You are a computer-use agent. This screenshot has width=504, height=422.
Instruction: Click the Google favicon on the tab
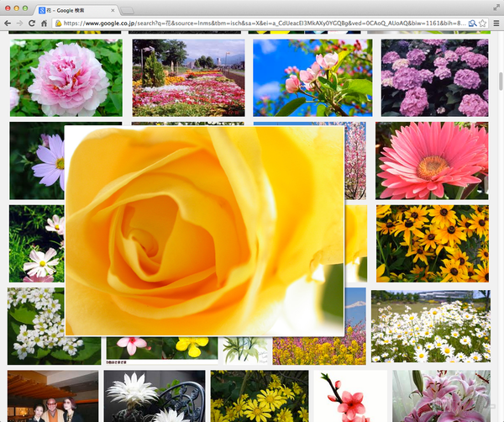click(x=42, y=10)
